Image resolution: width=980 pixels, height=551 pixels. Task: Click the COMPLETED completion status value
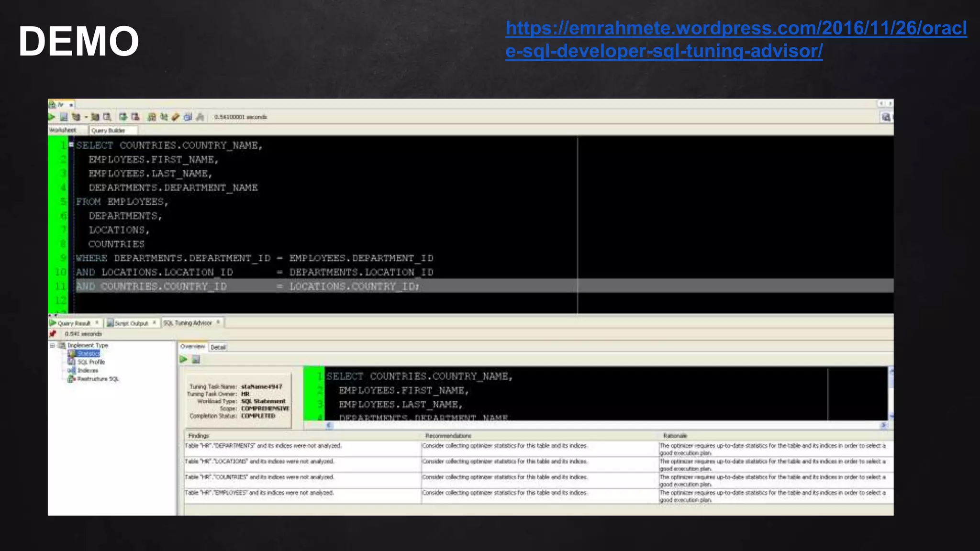(258, 416)
